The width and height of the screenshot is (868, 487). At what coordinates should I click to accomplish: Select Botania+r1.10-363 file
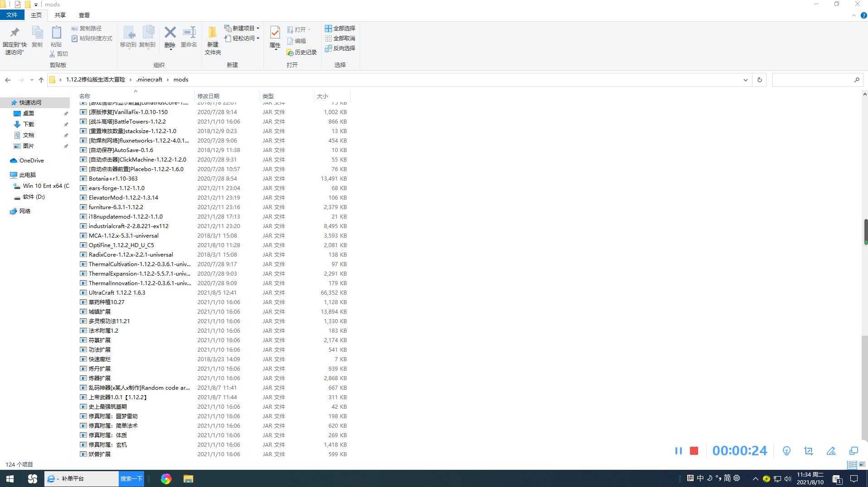coord(113,178)
